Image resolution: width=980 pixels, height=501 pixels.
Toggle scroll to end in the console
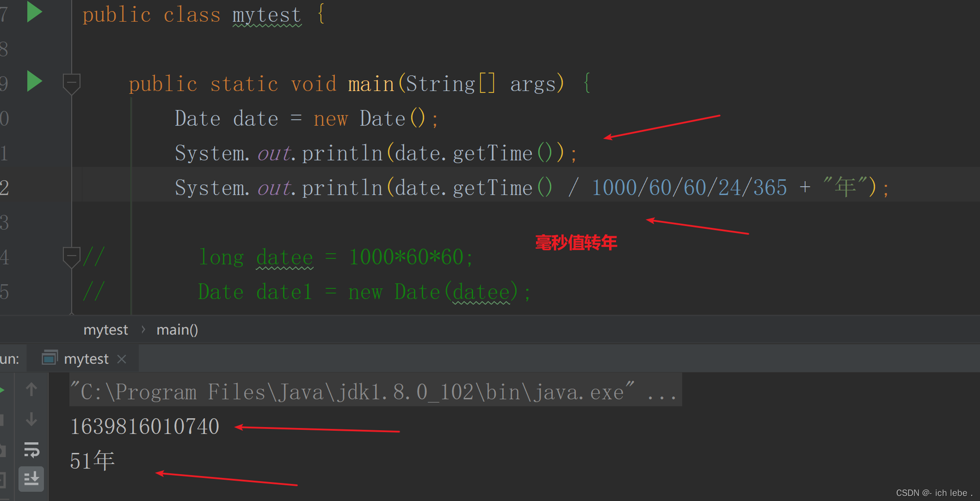pyautogui.click(x=31, y=479)
